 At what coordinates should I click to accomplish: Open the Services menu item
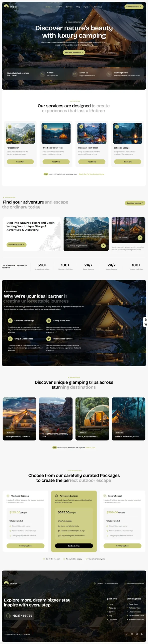[69, 7]
